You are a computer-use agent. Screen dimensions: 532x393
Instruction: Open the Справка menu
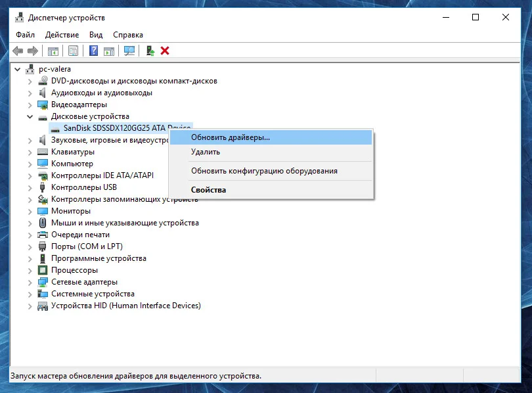[x=127, y=35]
